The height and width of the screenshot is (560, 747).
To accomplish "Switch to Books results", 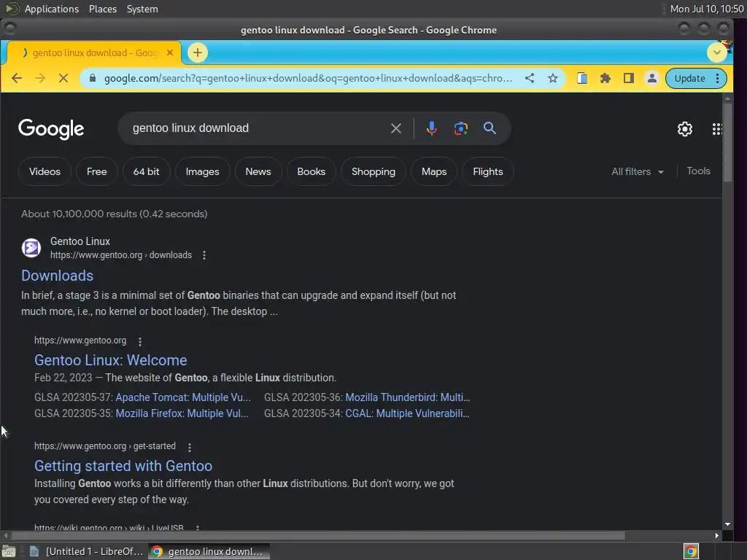I will coord(311,171).
